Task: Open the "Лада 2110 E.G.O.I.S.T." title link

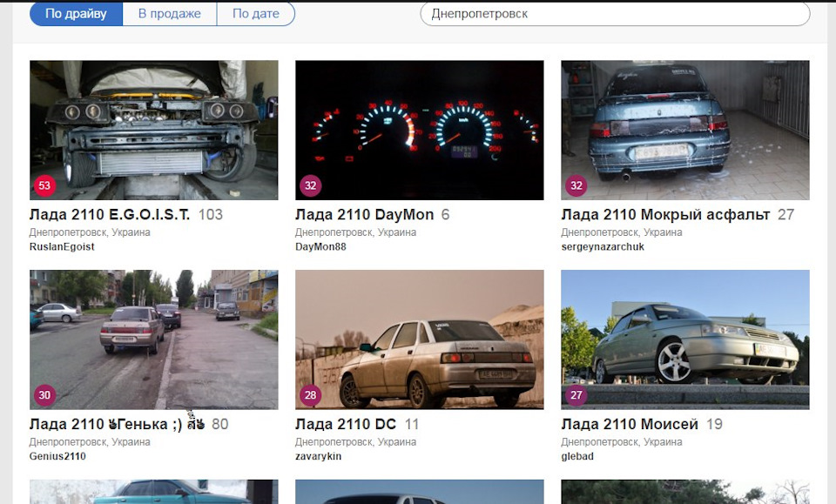Action: point(110,215)
